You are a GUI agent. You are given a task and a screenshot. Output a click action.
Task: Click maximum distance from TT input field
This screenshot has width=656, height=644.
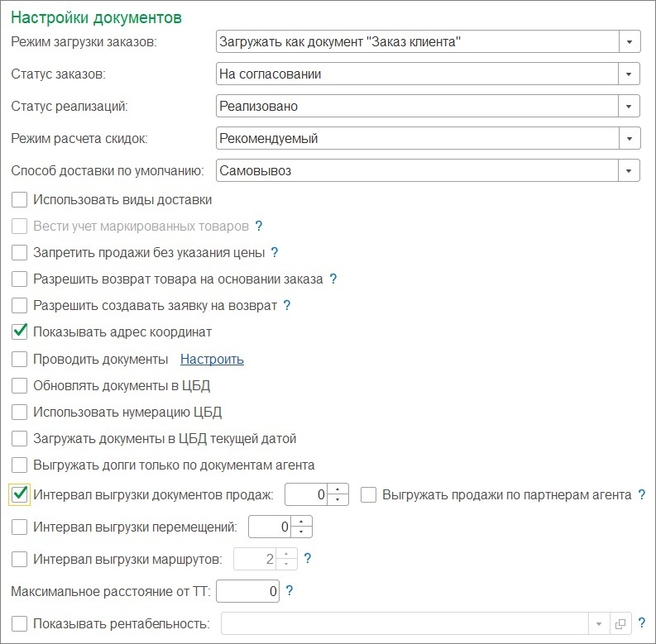click(x=248, y=591)
